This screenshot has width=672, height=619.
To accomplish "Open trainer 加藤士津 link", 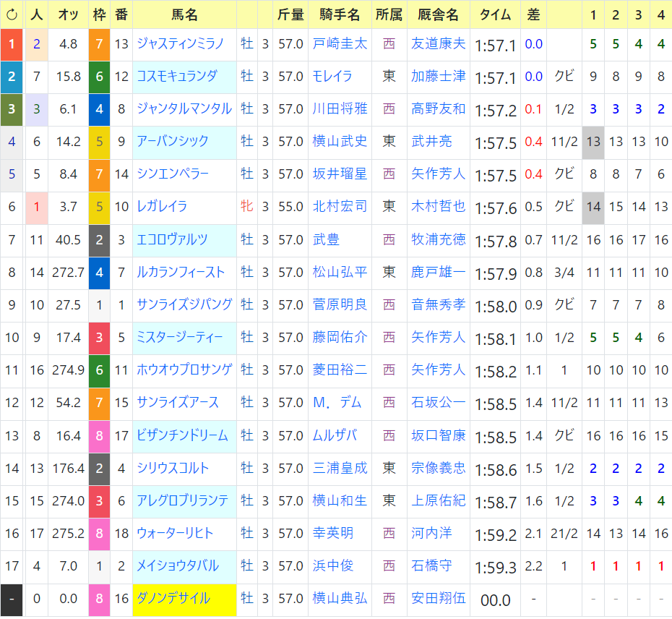I will pos(439,77).
